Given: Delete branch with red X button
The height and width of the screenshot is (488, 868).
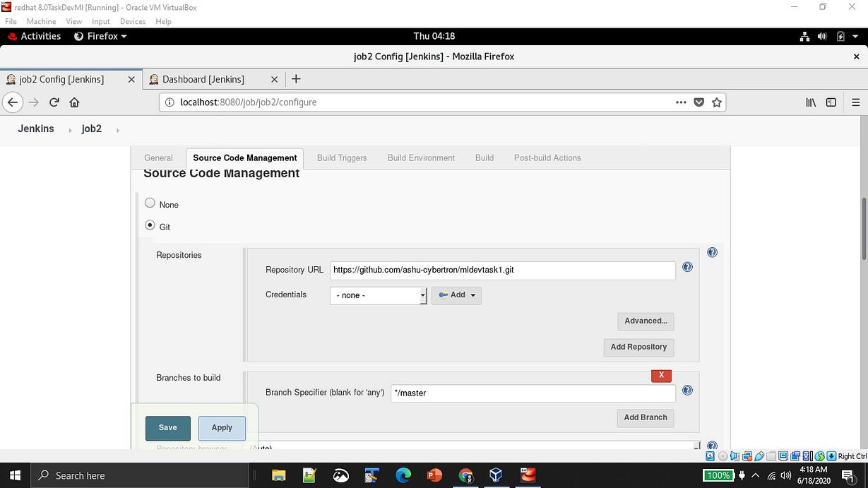Looking at the screenshot, I should [x=661, y=375].
